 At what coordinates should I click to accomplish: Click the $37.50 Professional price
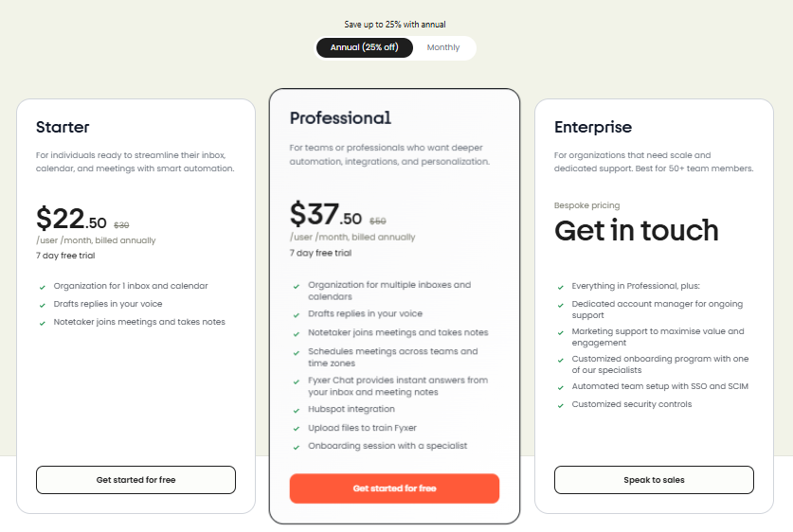tap(326, 215)
